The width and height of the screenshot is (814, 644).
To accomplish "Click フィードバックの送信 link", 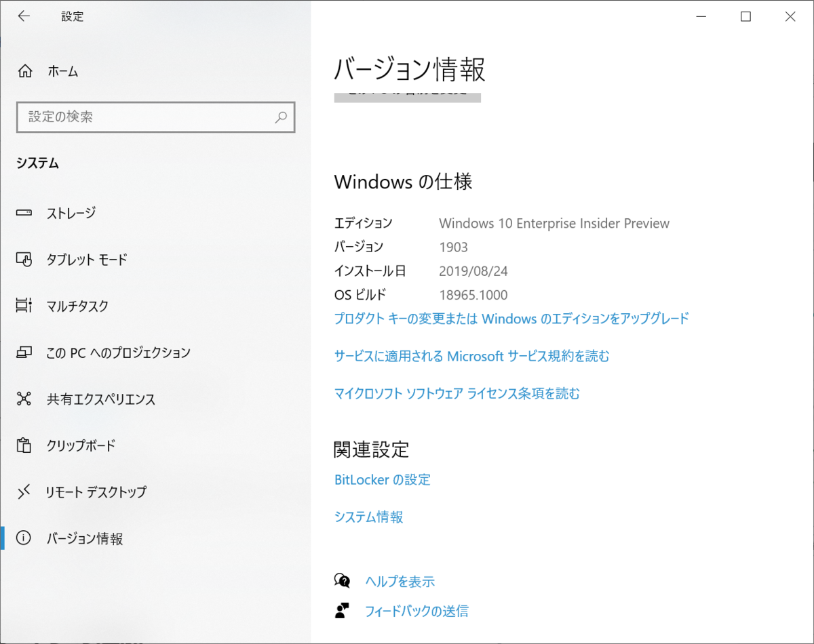I will click(x=416, y=611).
